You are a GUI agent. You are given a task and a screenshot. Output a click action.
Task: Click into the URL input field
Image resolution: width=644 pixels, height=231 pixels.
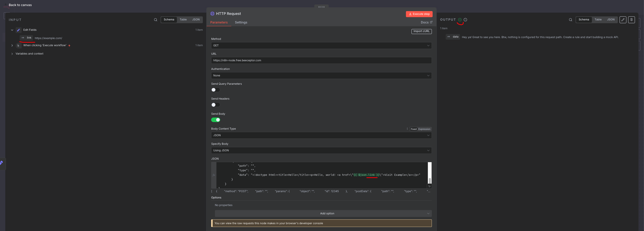(x=321, y=61)
